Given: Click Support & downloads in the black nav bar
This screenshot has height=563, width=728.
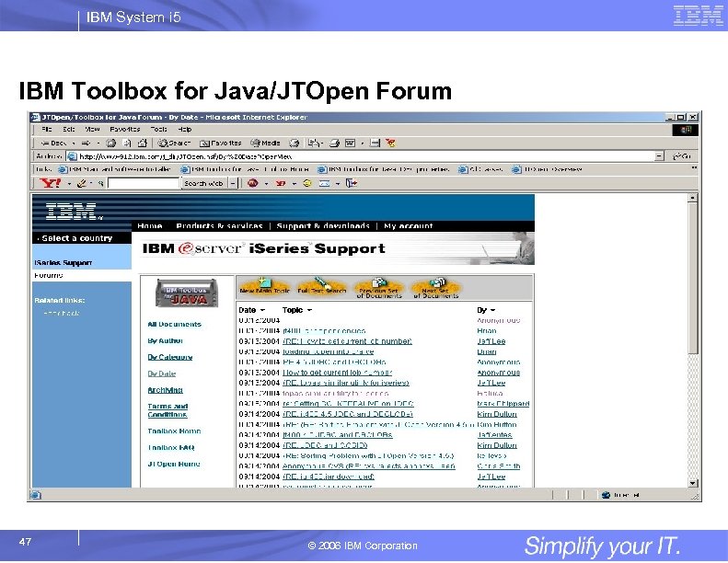Looking at the screenshot, I should (x=323, y=226).
